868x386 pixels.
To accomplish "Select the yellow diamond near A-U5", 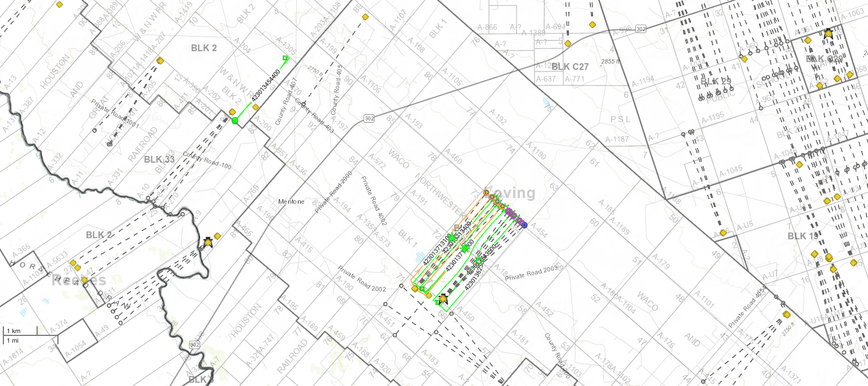I will click(723, 232).
